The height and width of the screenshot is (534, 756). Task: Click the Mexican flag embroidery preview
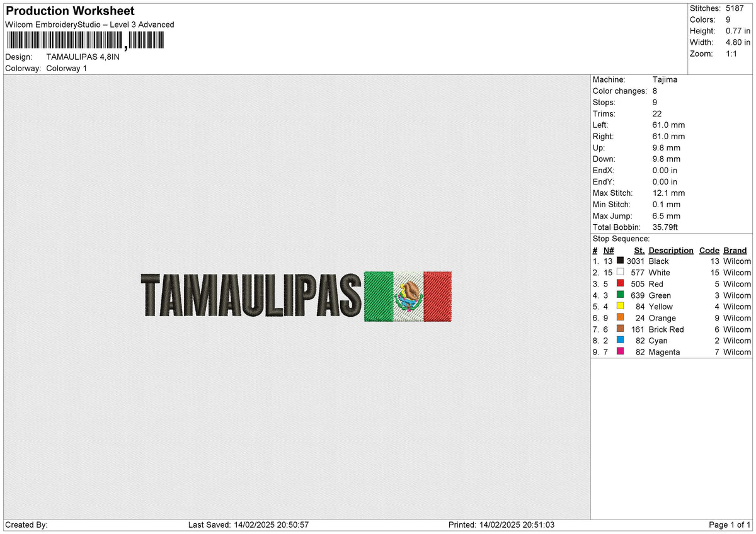click(x=408, y=296)
